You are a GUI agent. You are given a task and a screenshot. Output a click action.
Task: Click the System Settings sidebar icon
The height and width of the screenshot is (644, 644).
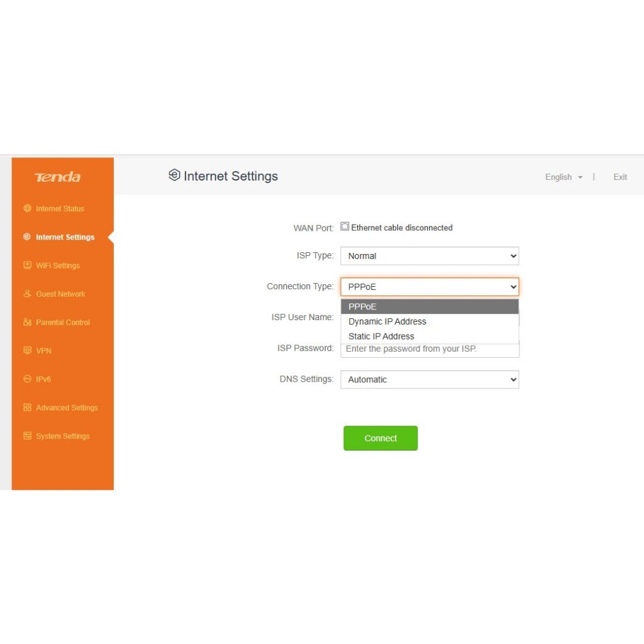27,436
